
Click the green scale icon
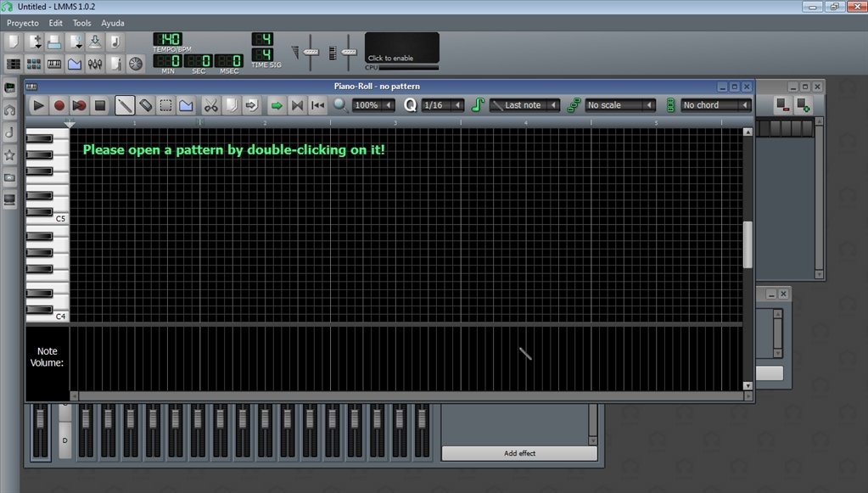coord(574,105)
